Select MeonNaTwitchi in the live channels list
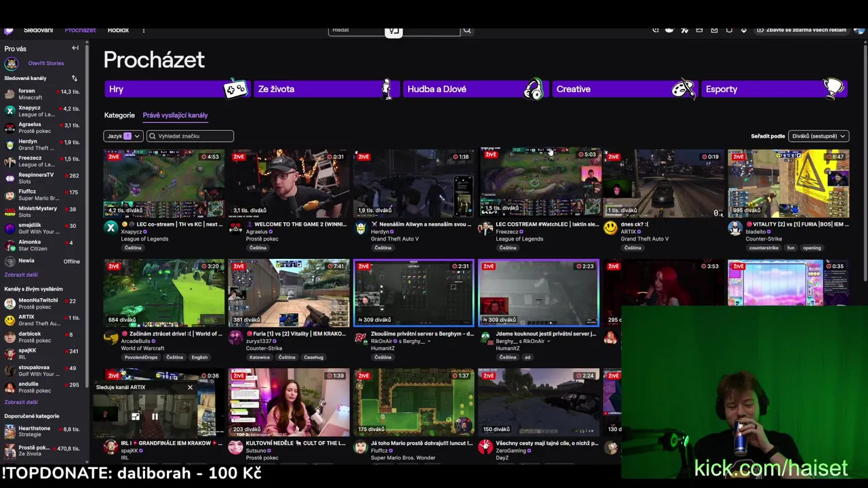Image resolution: width=868 pixels, height=488 pixels. pos(42,304)
